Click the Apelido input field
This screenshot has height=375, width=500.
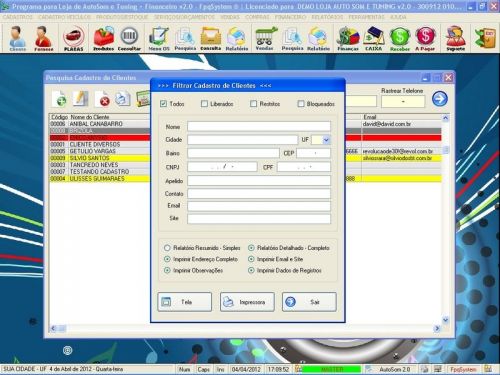pos(259,181)
